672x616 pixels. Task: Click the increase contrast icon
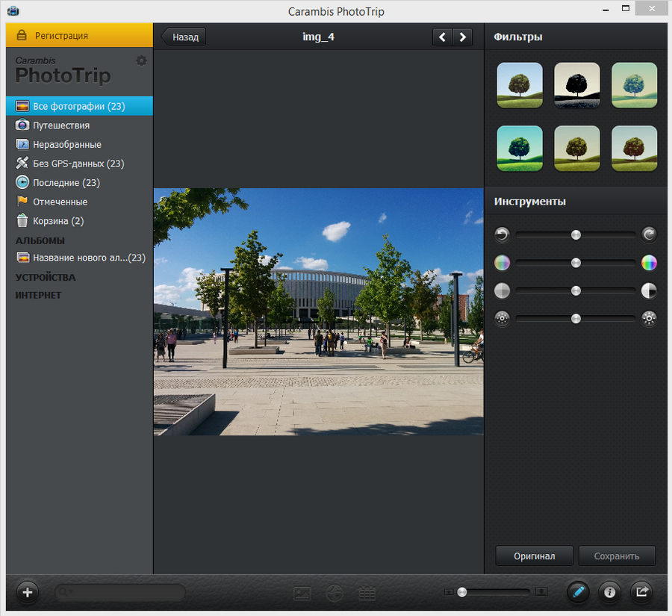coord(649,290)
